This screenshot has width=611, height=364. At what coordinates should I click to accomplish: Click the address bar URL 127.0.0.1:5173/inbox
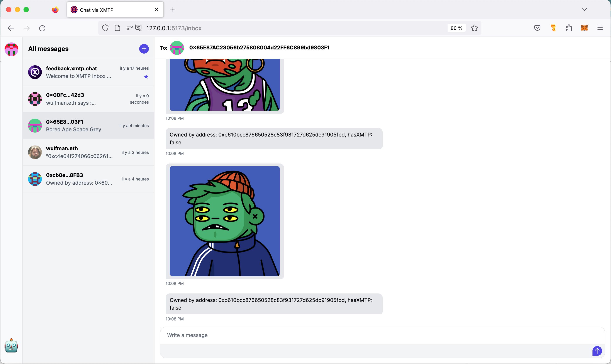tap(174, 28)
